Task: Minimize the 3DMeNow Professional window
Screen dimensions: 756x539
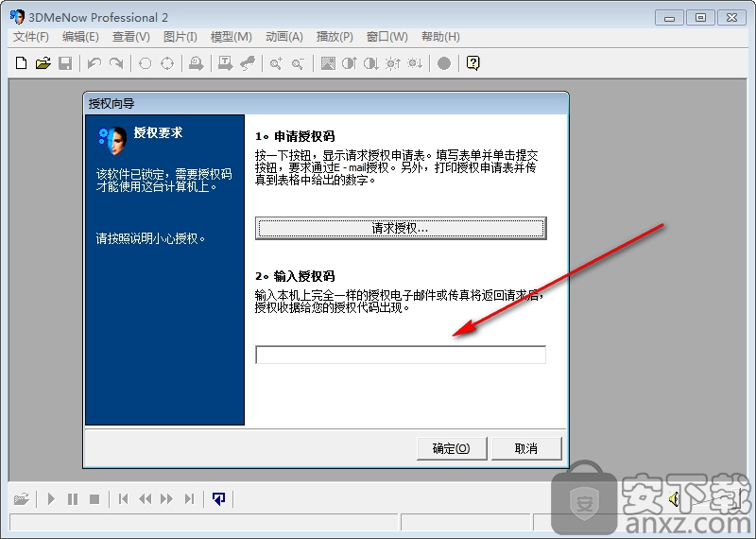Action: tap(669, 17)
